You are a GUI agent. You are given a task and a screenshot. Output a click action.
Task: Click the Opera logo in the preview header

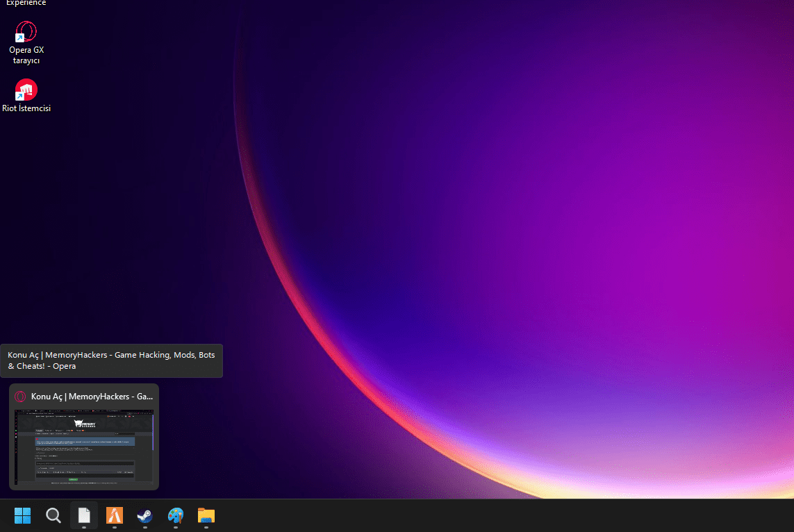(20, 397)
